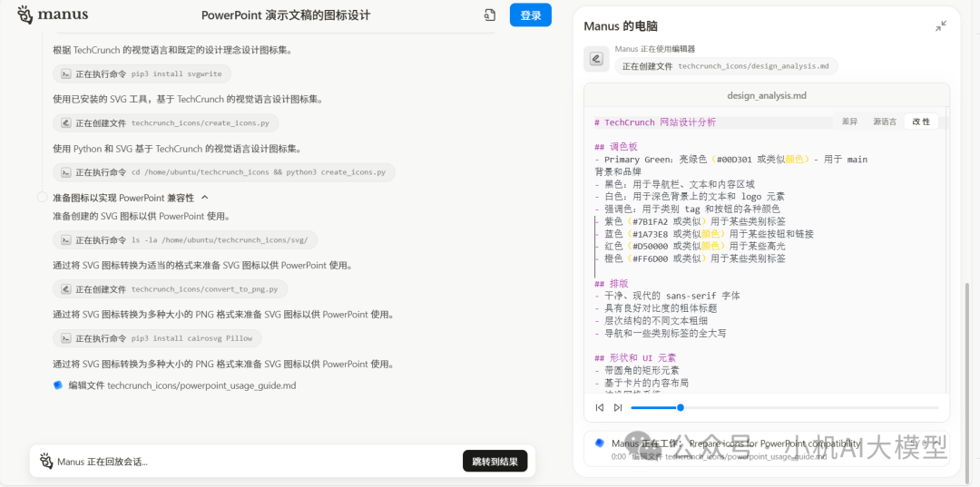Open file chip techcrunch_icons/create_icons.py

click(x=166, y=123)
